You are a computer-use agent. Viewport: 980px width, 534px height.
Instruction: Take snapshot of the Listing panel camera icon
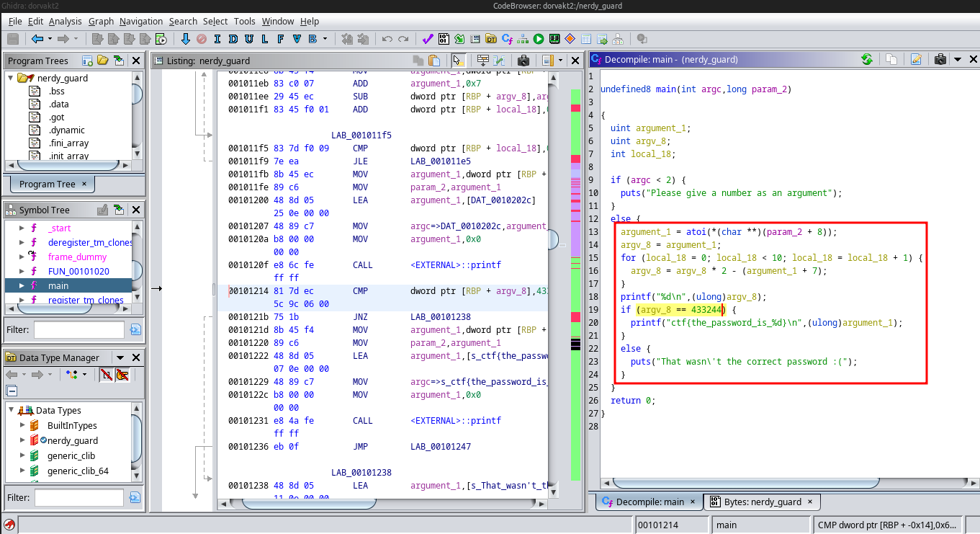(x=524, y=61)
